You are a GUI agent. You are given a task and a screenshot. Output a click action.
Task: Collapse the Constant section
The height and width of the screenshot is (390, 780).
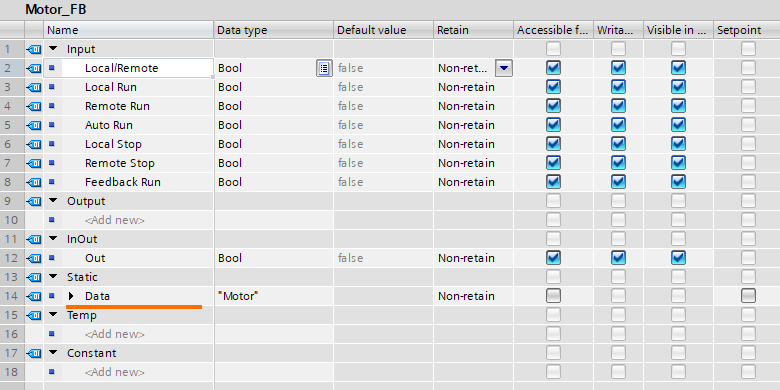pyautogui.click(x=53, y=353)
